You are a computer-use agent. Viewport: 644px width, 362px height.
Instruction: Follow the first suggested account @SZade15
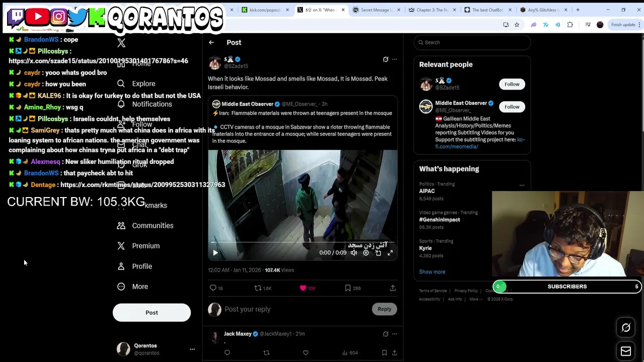[512, 84]
